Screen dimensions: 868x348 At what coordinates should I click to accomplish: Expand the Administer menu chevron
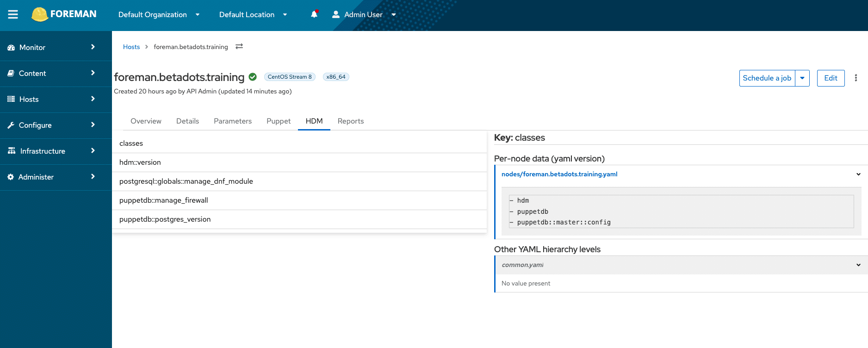click(93, 176)
